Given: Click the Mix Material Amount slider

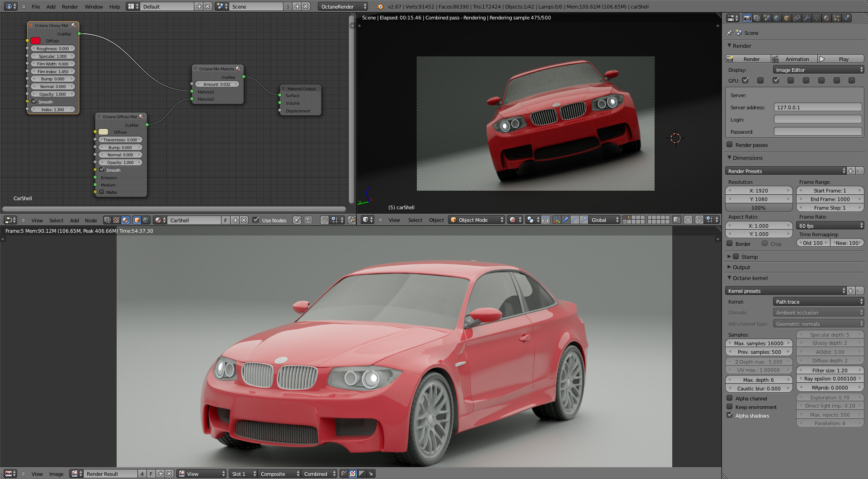Looking at the screenshot, I should point(217,84).
